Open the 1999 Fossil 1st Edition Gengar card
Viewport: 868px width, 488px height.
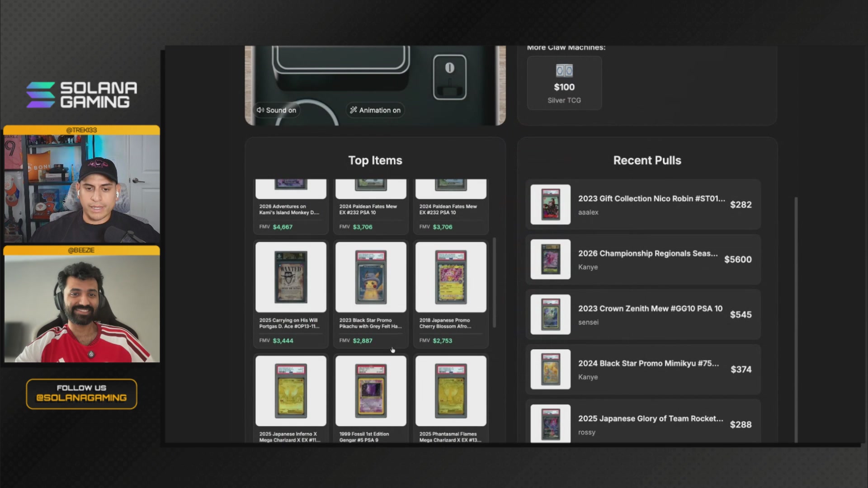(371, 399)
